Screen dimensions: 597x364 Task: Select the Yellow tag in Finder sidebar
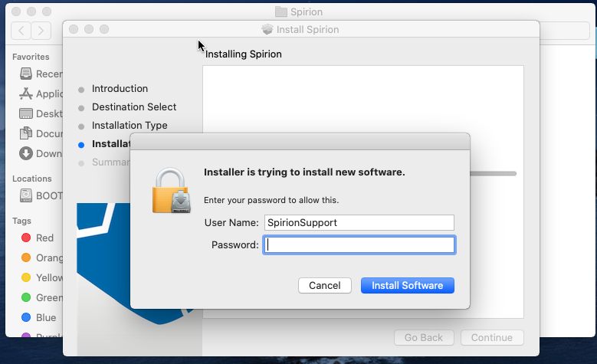point(42,277)
